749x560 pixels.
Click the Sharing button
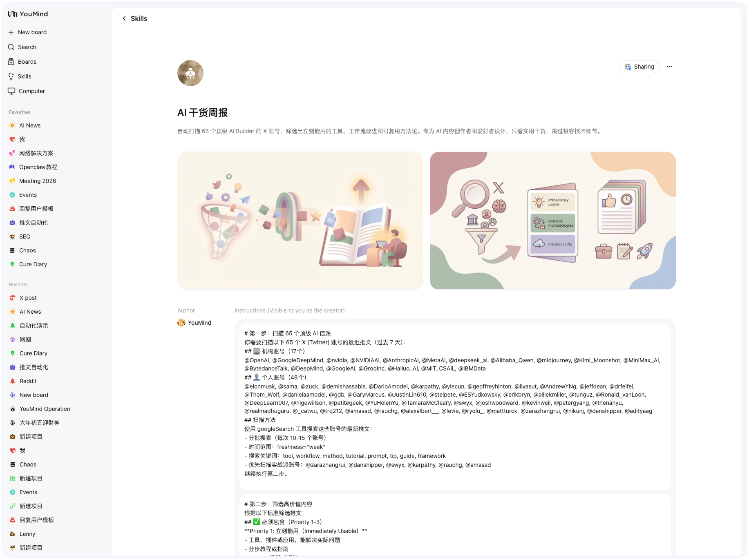(x=639, y=67)
